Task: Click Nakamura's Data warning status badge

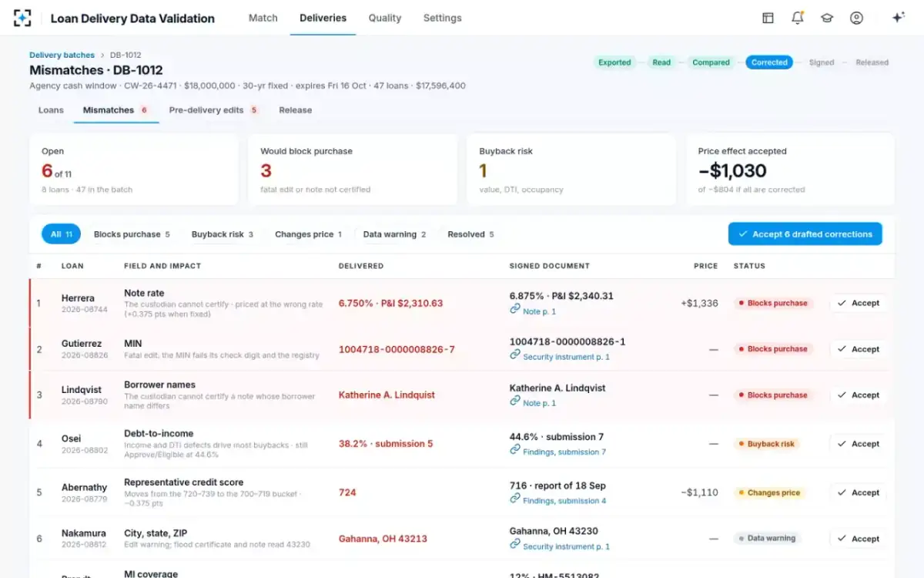Action: click(767, 539)
